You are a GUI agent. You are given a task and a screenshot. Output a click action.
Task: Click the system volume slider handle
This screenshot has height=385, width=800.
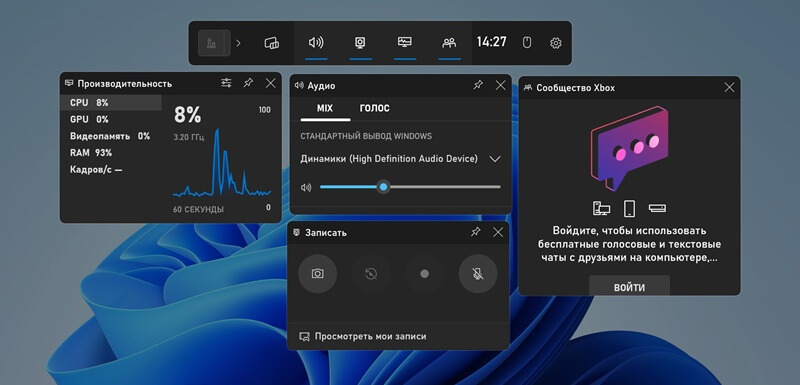click(x=384, y=187)
